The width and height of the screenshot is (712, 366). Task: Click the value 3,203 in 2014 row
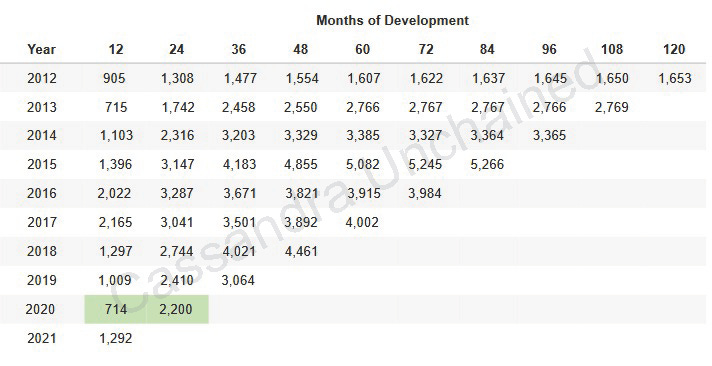click(x=238, y=135)
